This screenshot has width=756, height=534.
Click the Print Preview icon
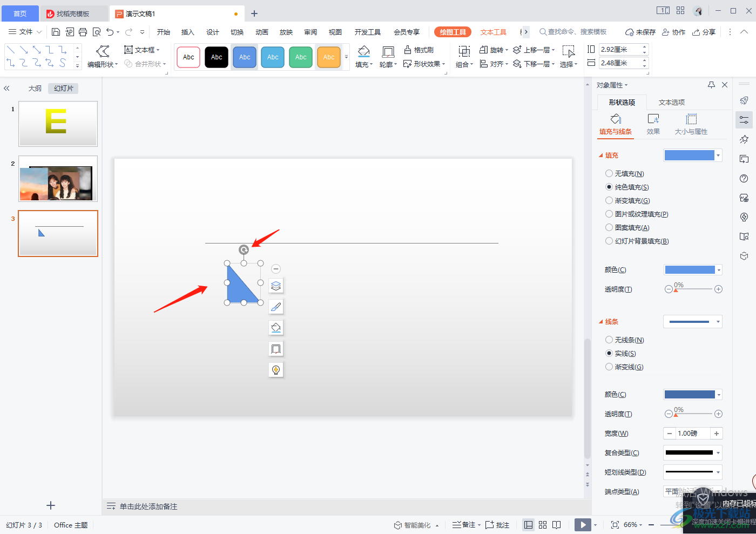point(97,32)
